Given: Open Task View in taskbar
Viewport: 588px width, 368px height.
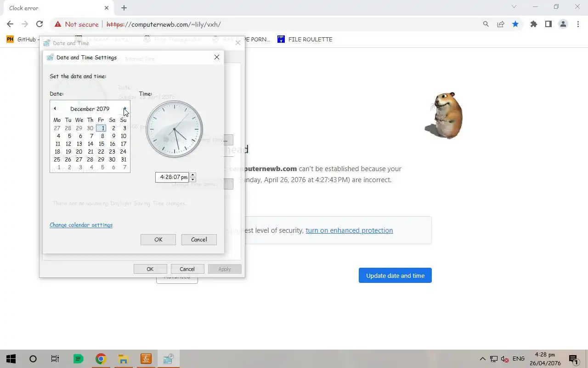Looking at the screenshot, I should pyautogui.click(x=55, y=359).
